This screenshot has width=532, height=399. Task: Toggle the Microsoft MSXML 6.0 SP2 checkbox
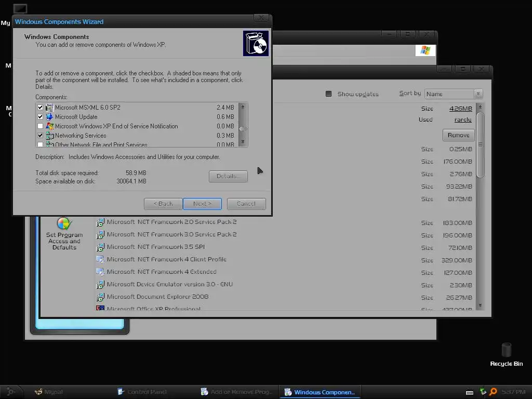[41, 107]
